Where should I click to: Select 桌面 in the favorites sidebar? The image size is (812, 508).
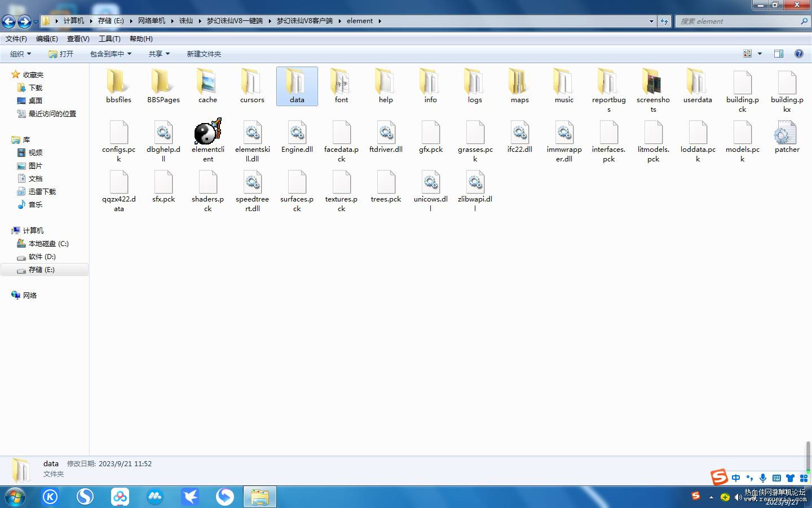coord(36,100)
